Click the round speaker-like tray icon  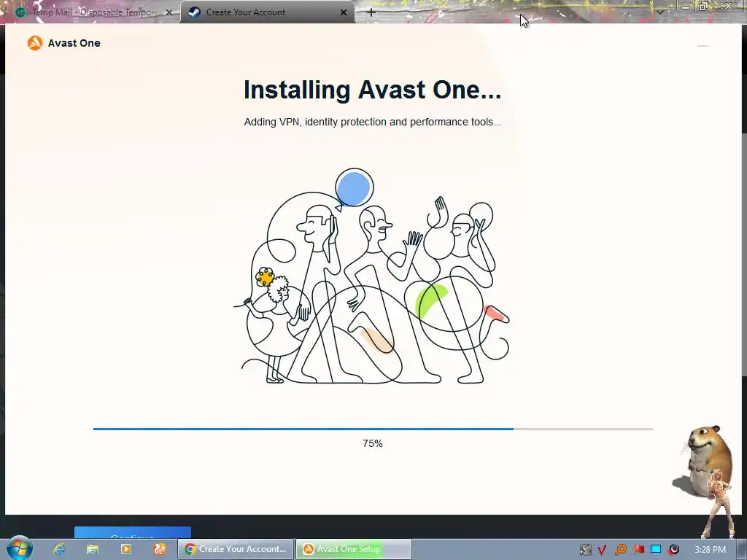click(x=673, y=550)
